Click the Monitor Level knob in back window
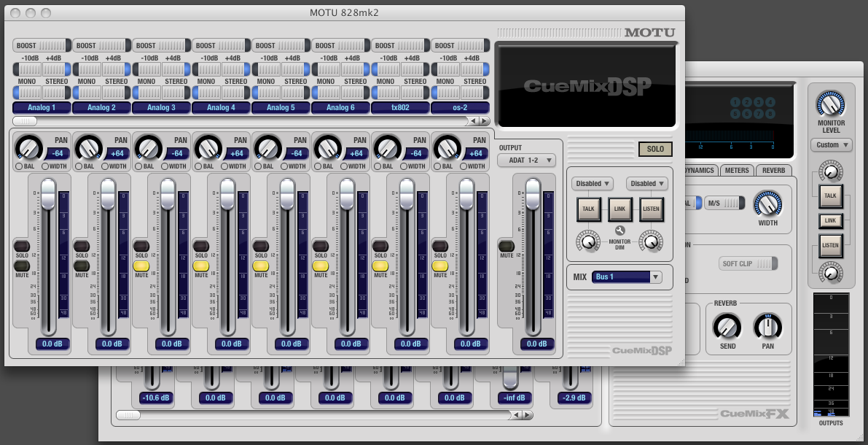The width and height of the screenshot is (868, 445). tap(831, 104)
